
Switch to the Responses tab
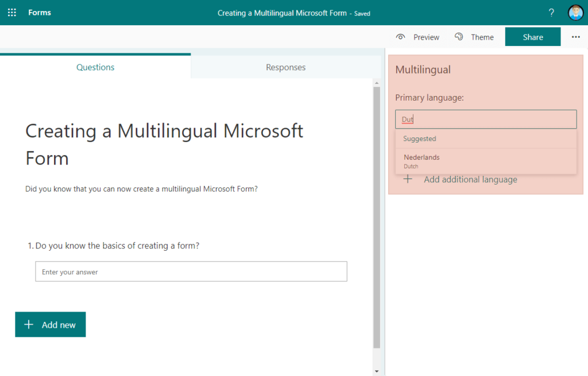click(x=286, y=67)
